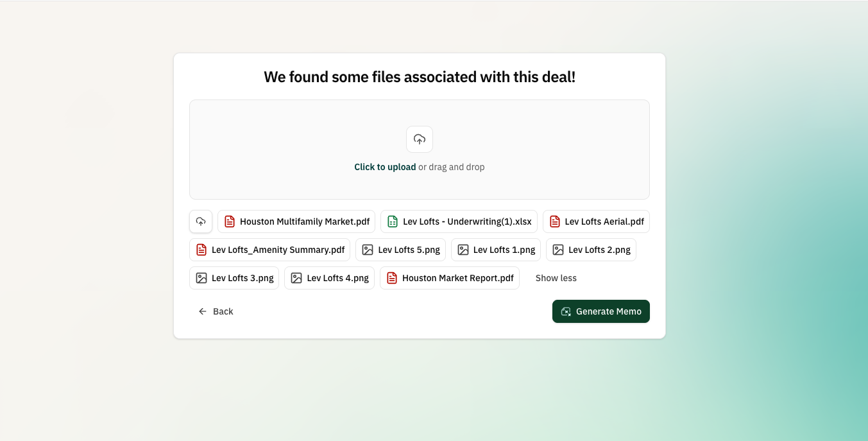The height and width of the screenshot is (441, 868).
Task: Select the Lev Lofts 1.png file chip
Action: pos(496,250)
